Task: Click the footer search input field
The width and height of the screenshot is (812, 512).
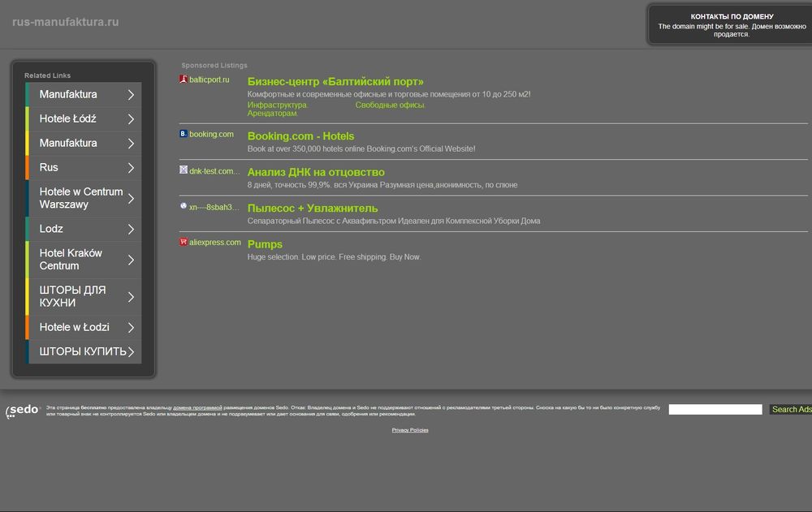Action: (715, 410)
